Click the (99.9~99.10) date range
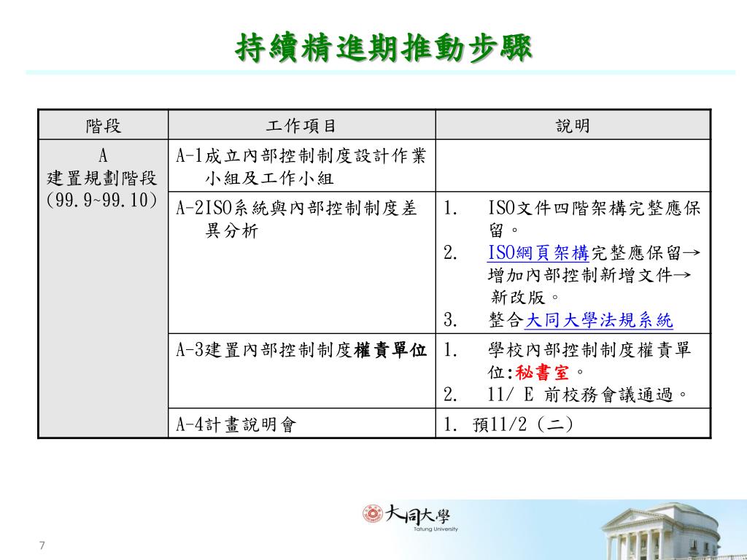 (102, 200)
